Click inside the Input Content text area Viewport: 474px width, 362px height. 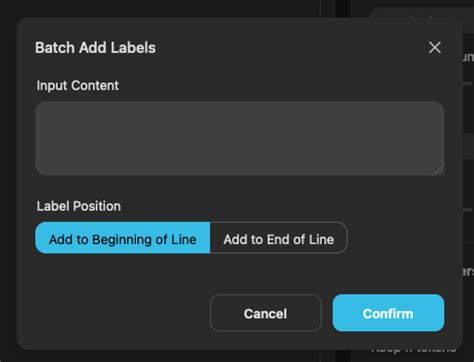click(240, 138)
